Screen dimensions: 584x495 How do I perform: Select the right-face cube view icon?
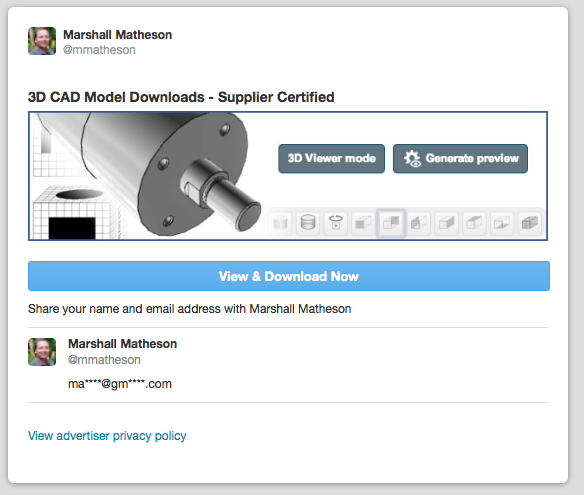tap(446, 223)
